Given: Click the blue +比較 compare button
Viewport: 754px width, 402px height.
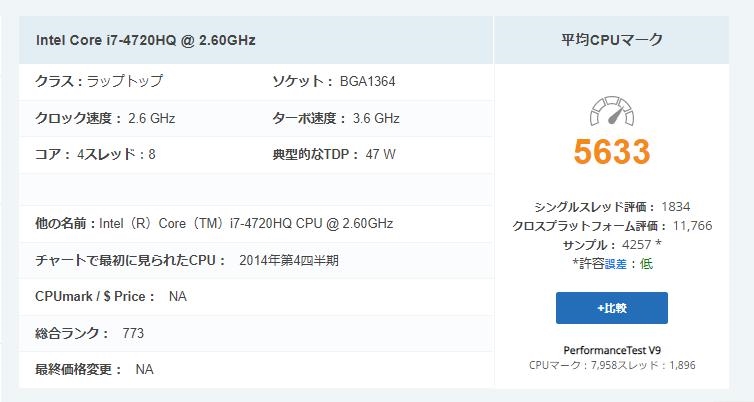Looking at the screenshot, I should pyautogui.click(x=612, y=308).
